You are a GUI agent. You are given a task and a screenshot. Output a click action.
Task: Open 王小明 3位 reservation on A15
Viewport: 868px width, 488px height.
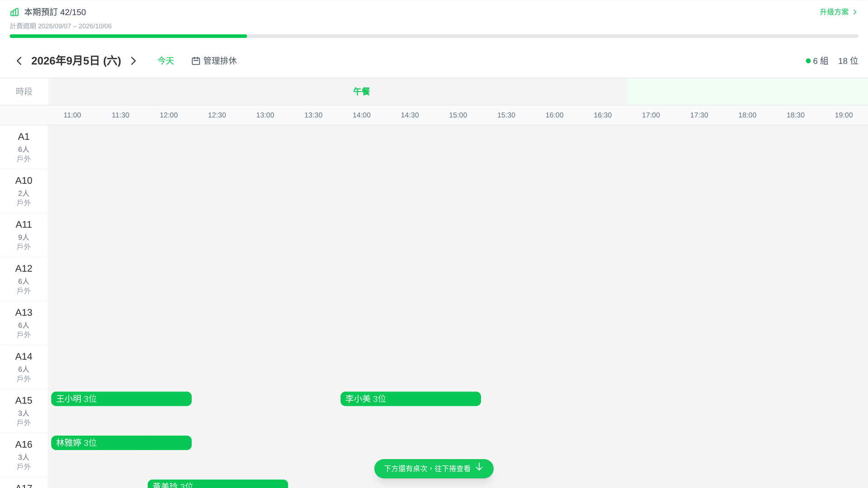point(121,399)
